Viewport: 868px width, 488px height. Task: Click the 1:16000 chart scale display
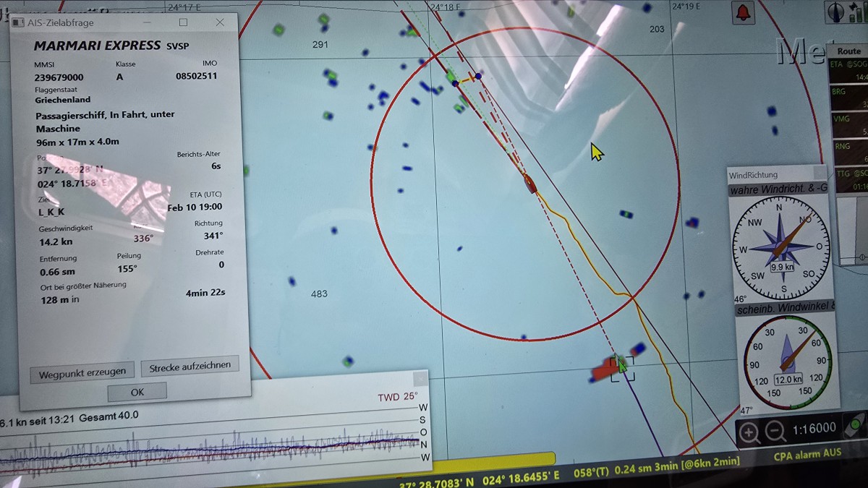tap(814, 429)
